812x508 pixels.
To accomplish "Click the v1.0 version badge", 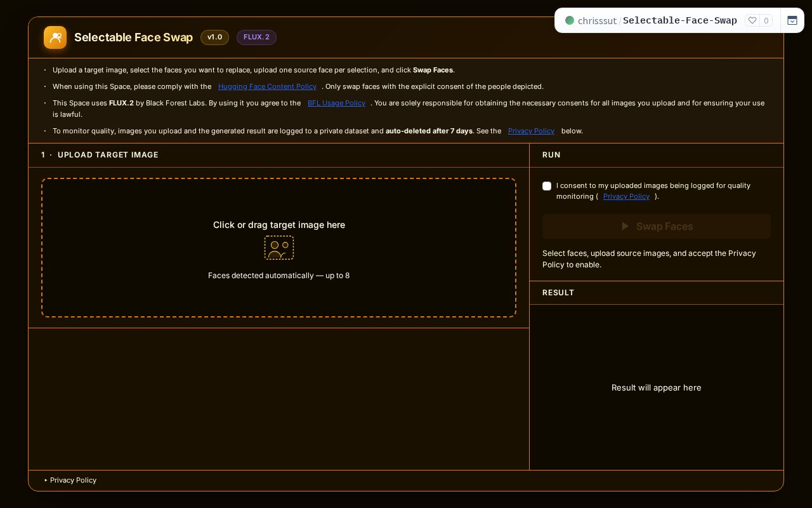I will 214,37.
